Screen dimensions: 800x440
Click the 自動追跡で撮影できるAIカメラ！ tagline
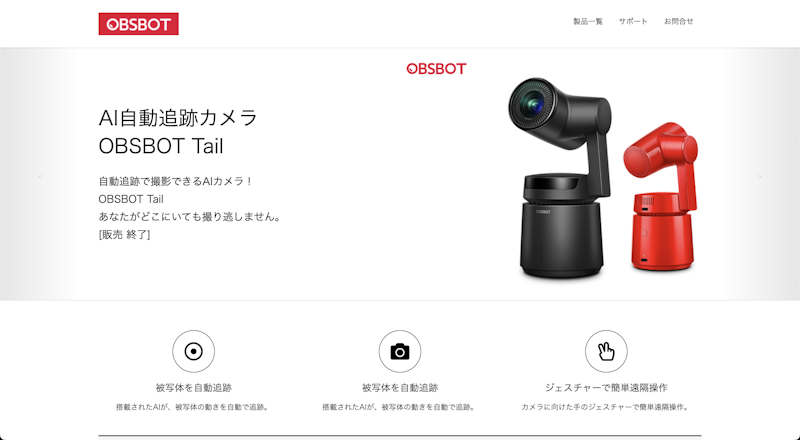[176, 181]
